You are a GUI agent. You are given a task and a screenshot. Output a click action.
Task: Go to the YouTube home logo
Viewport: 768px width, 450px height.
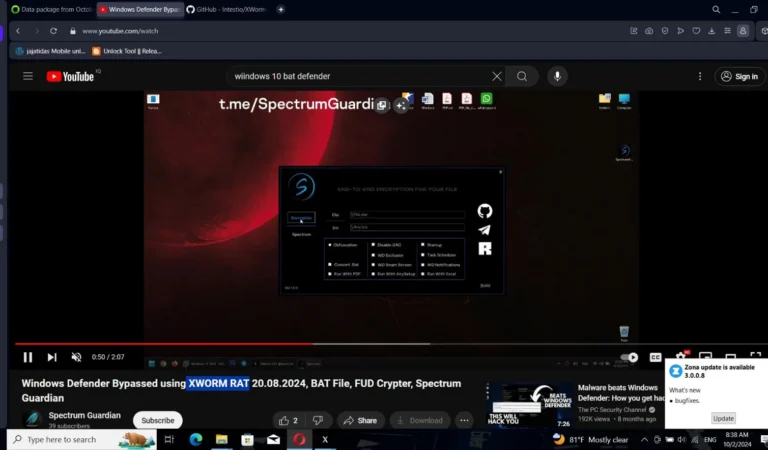pyautogui.click(x=70, y=76)
